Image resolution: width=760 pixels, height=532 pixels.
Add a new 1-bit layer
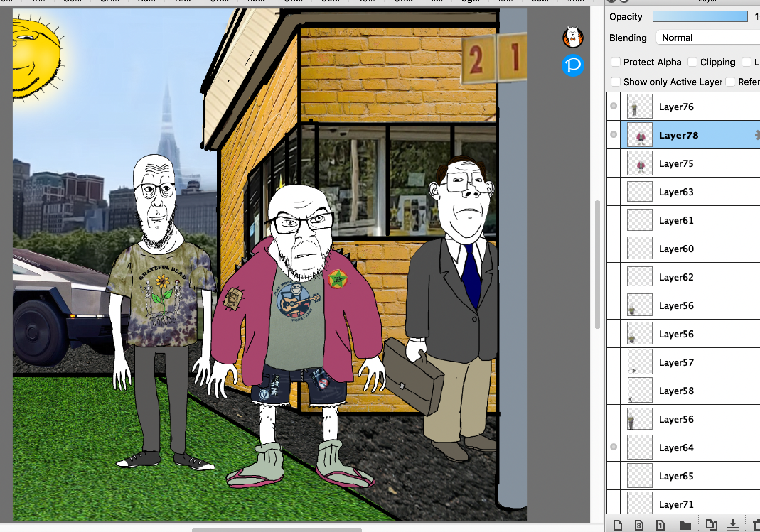click(x=660, y=525)
